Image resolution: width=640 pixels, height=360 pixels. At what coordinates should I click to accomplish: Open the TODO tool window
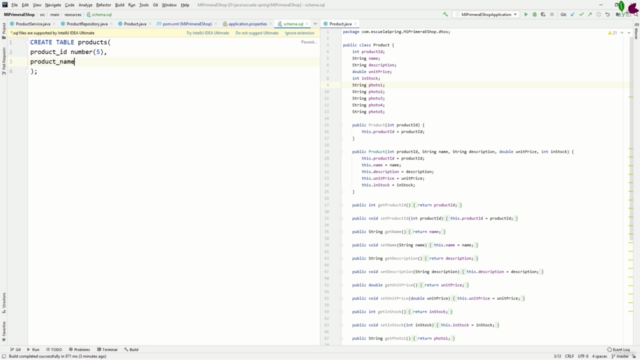(54, 349)
